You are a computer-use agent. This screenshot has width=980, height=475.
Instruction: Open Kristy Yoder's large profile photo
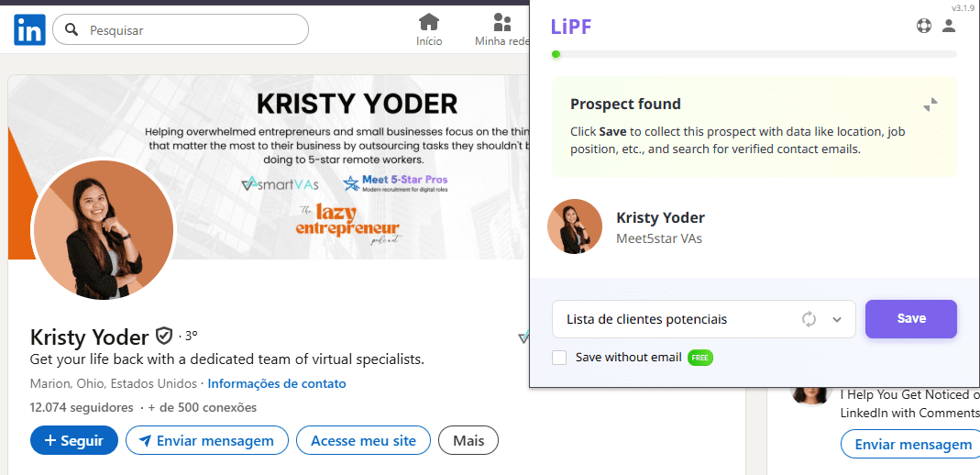click(x=103, y=229)
